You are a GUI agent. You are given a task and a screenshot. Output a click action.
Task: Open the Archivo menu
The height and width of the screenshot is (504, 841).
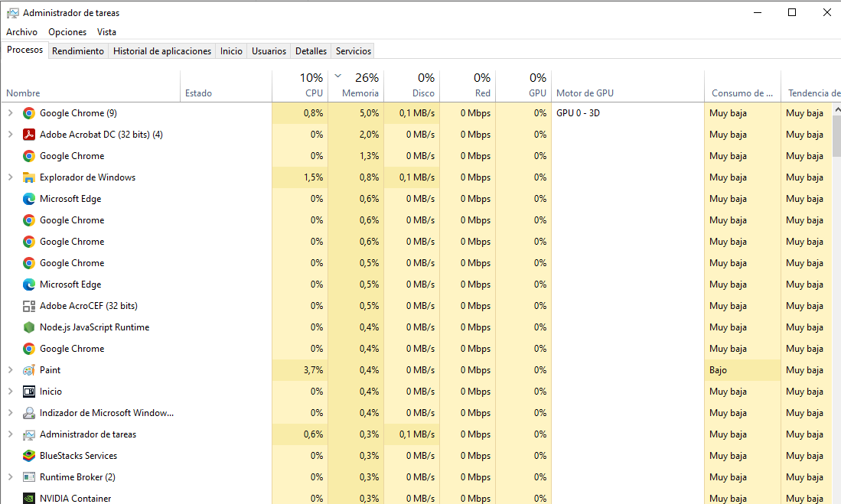click(x=22, y=32)
